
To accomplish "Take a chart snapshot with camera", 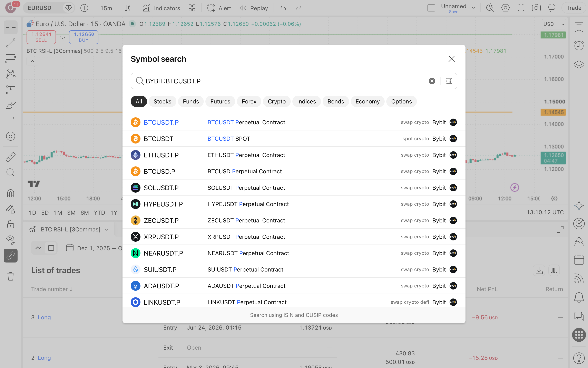I will pyautogui.click(x=536, y=8).
